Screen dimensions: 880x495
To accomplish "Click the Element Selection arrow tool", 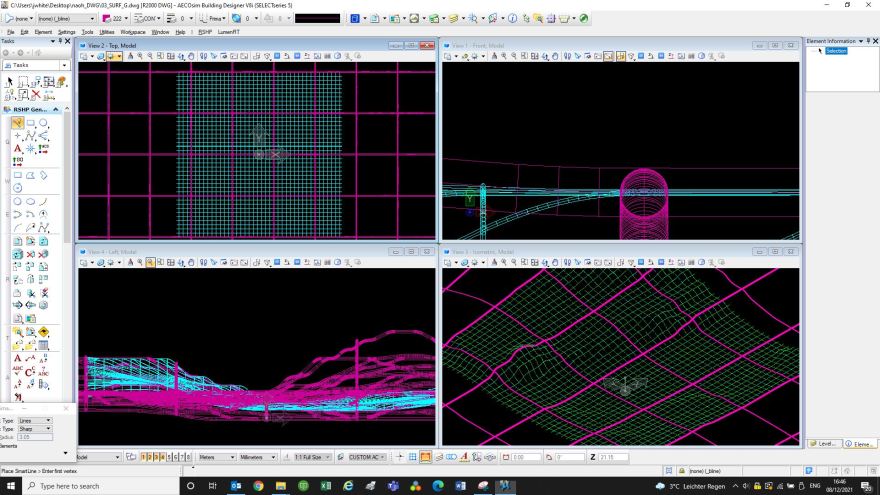I will 10,82.
